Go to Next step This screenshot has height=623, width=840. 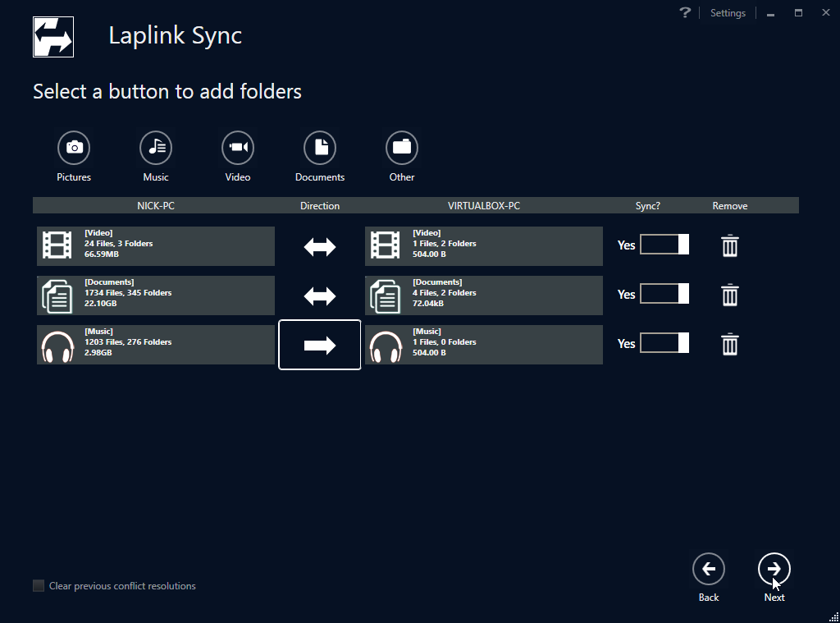(x=774, y=569)
